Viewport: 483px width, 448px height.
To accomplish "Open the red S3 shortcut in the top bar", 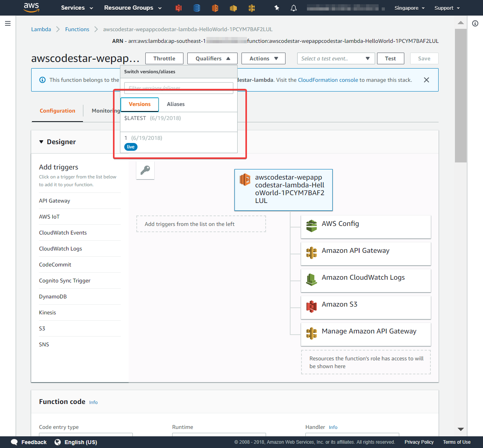I will pos(178,8).
